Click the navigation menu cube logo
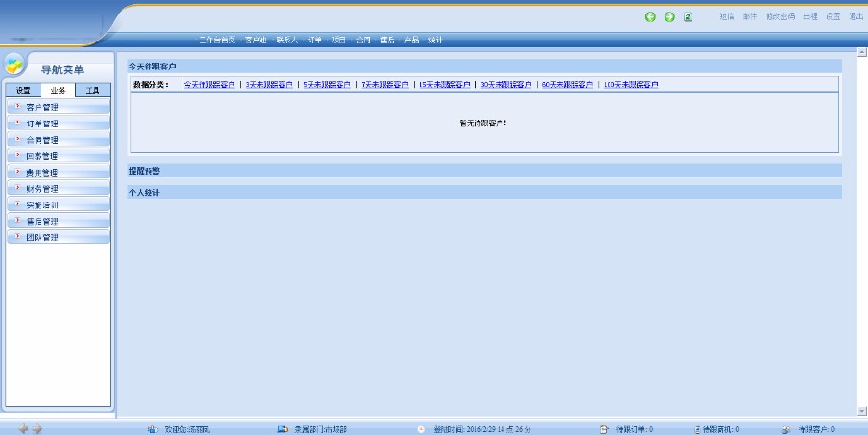The width and height of the screenshot is (868, 435). tap(14, 66)
